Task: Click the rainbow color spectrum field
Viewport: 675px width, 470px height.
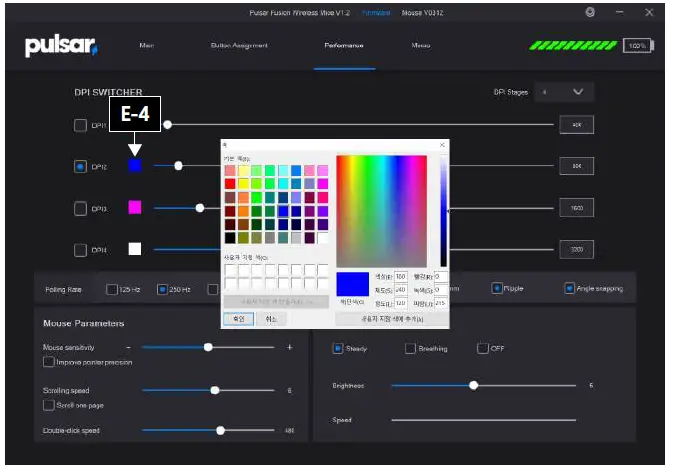Action: 381,211
